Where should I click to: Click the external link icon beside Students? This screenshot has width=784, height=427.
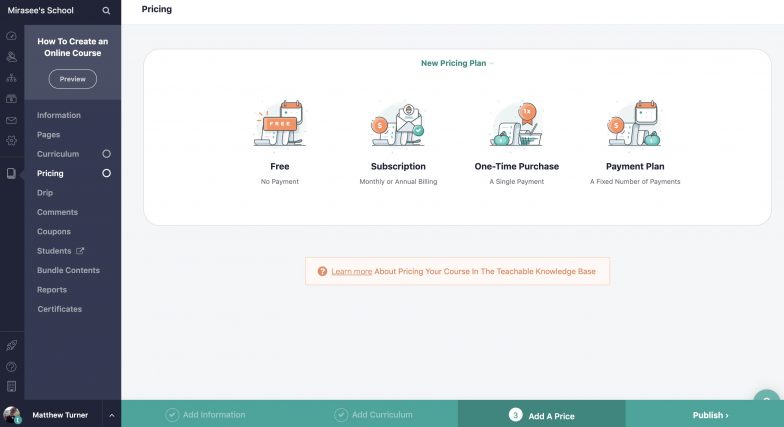80,250
